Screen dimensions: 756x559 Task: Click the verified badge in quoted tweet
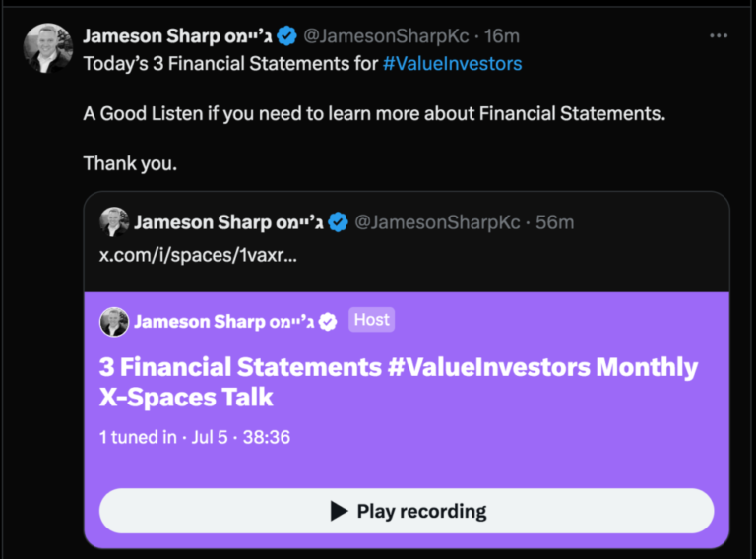point(338,222)
